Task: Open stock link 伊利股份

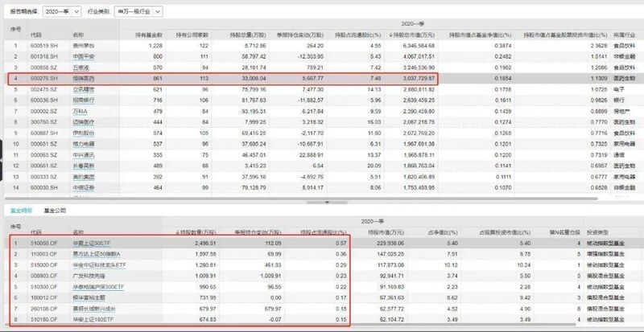Action: (84, 133)
